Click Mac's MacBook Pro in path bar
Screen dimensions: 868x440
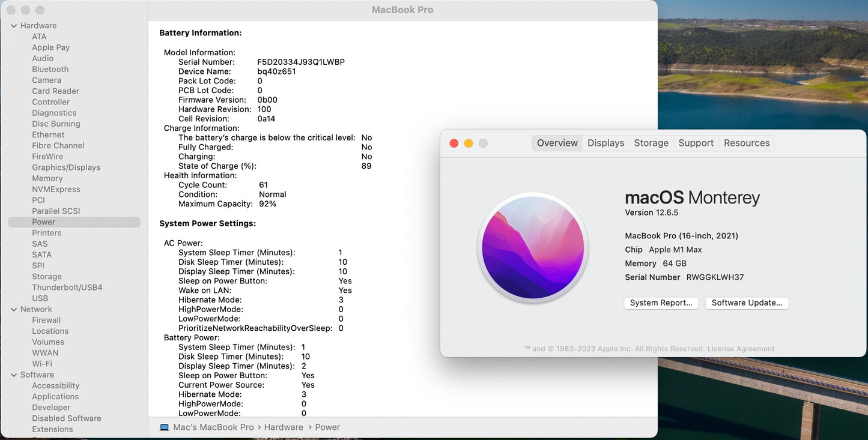click(x=213, y=427)
